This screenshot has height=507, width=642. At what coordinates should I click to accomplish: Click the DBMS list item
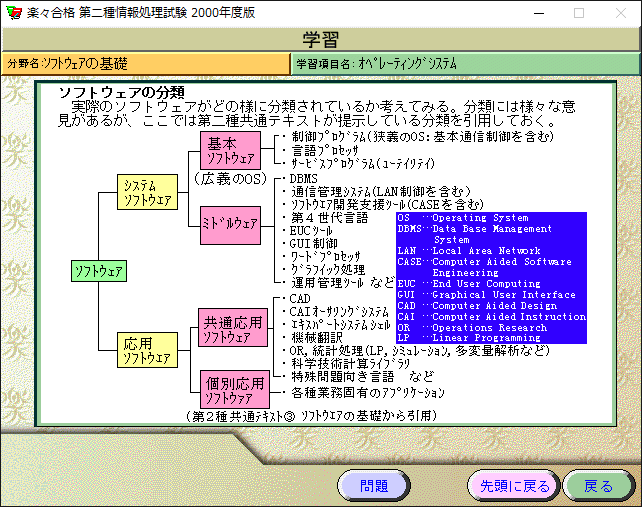303,179
